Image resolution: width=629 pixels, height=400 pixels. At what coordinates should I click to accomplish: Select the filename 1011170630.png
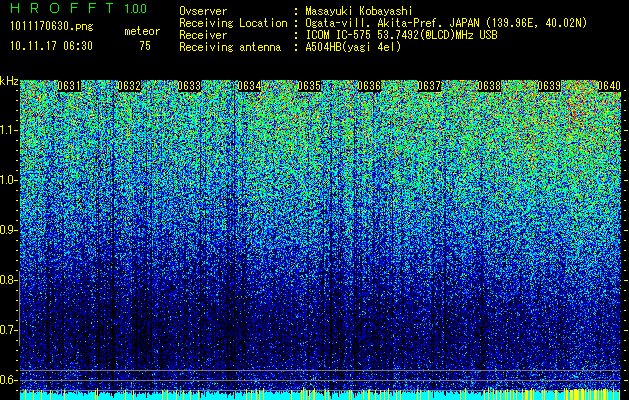(52, 27)
